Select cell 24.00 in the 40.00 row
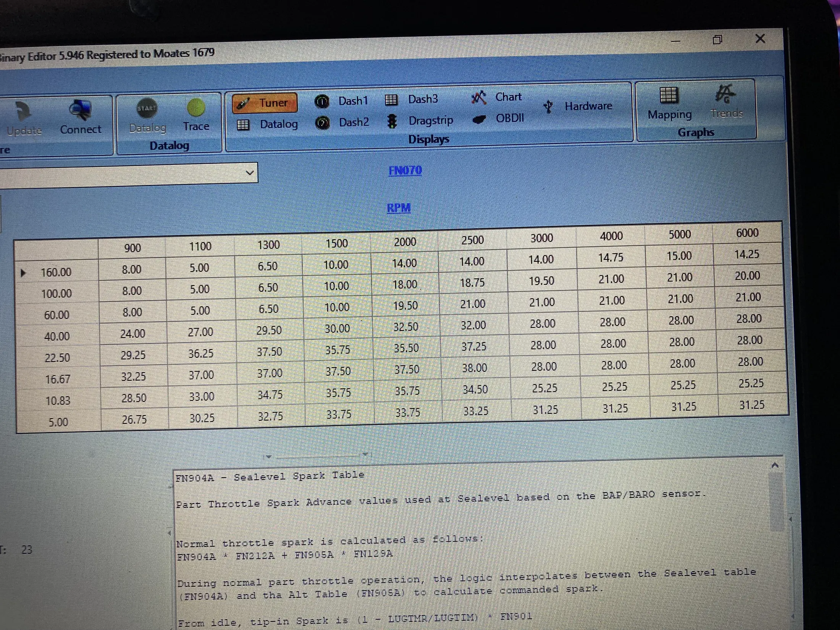840x630 pixels. pyautogui.click(x=132, y=334)
